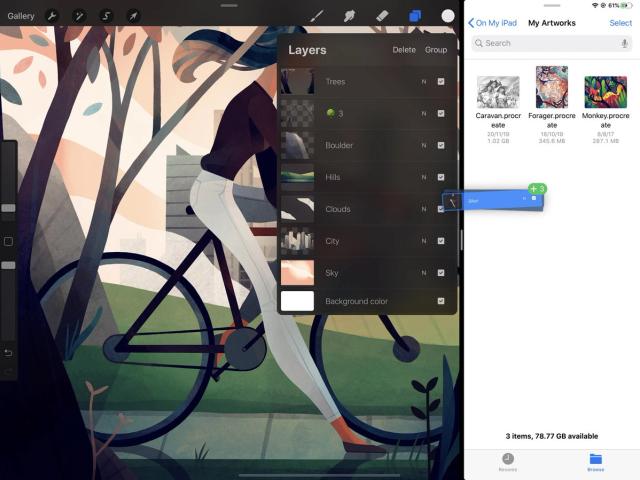The image size is (640, 480).
Task: Toggle visibility of Boulder layer
Action: 441,145
